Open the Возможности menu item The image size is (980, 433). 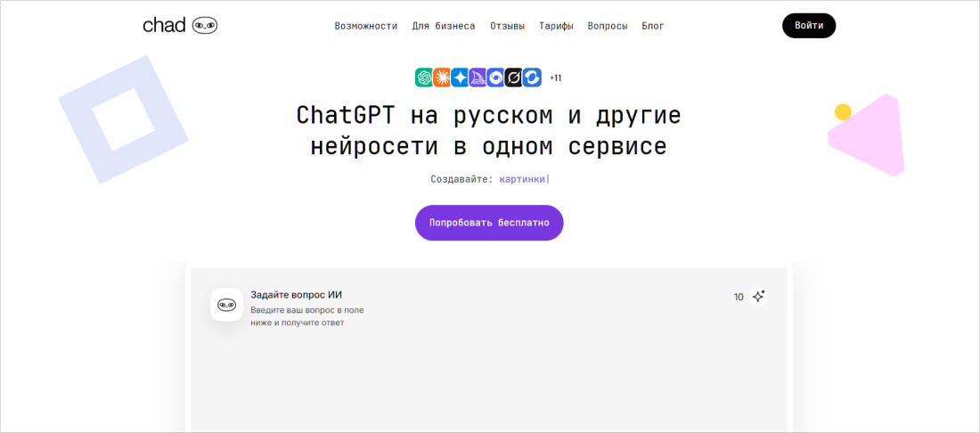pos(365,26)
